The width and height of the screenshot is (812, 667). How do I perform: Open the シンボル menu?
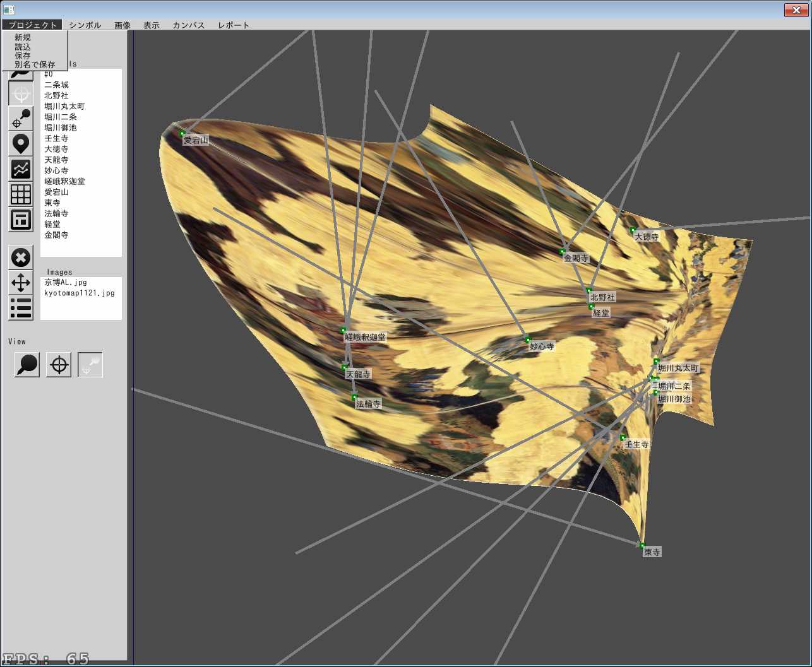coord(85,25)
